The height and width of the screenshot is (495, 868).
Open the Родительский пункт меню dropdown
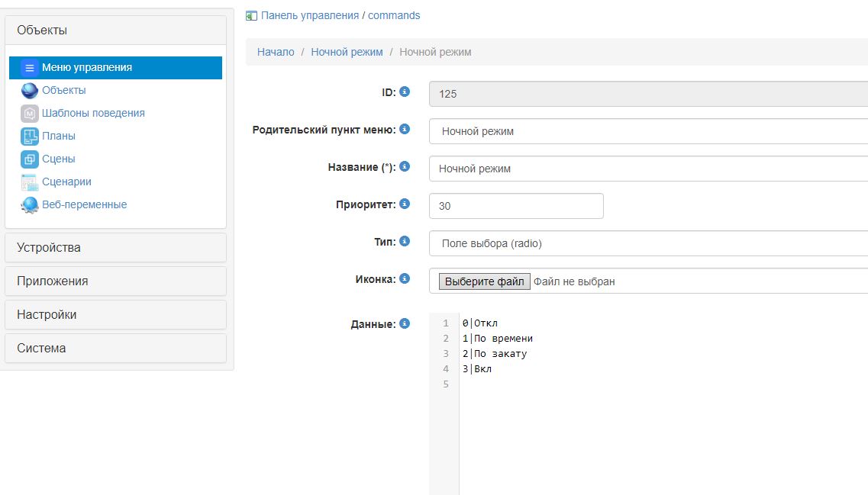pyautogui.click(x=647, y=131)
